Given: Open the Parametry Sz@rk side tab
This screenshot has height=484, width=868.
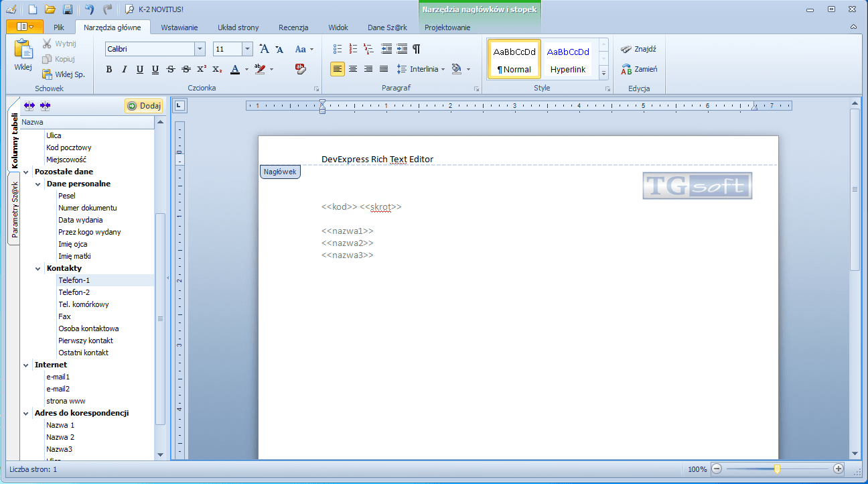Looking at the screenshot, I should (14, 209).
